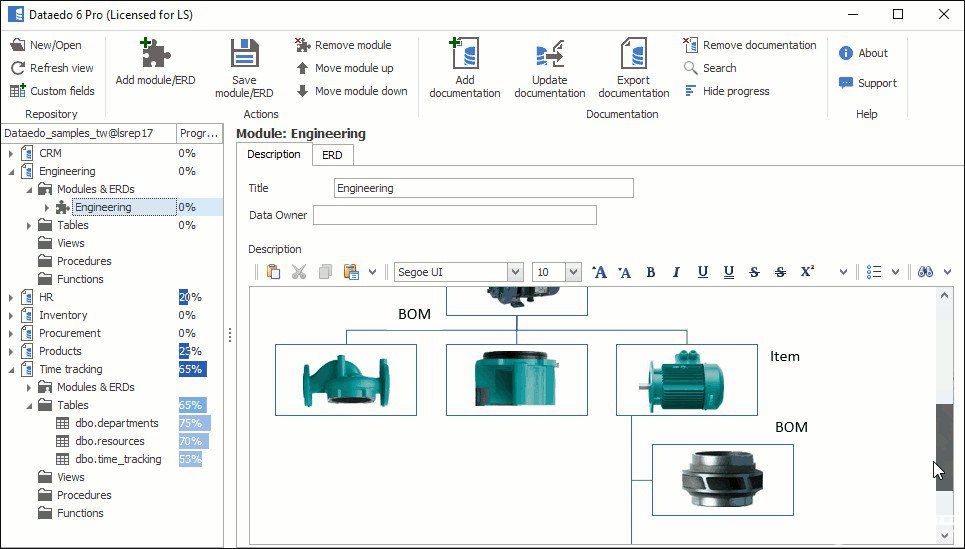
Task: Select the dbo.resources table
Action: click(110, 441)
